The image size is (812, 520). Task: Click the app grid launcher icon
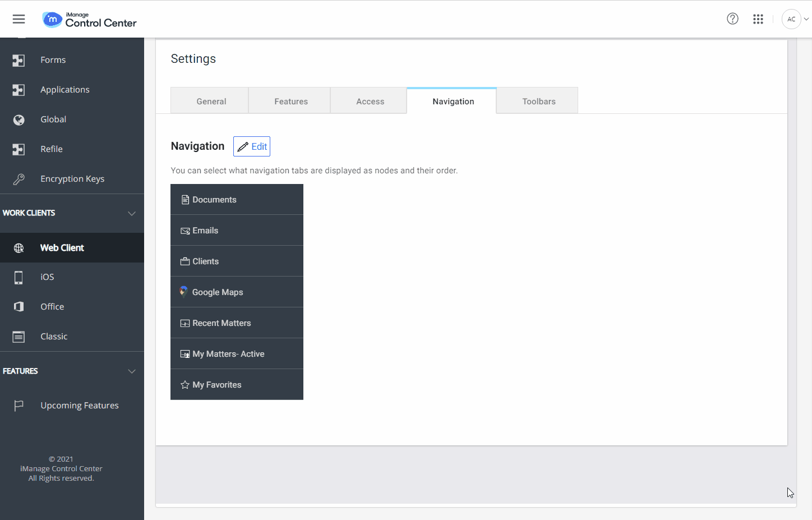pyautogui.click(x=758, y=19)
